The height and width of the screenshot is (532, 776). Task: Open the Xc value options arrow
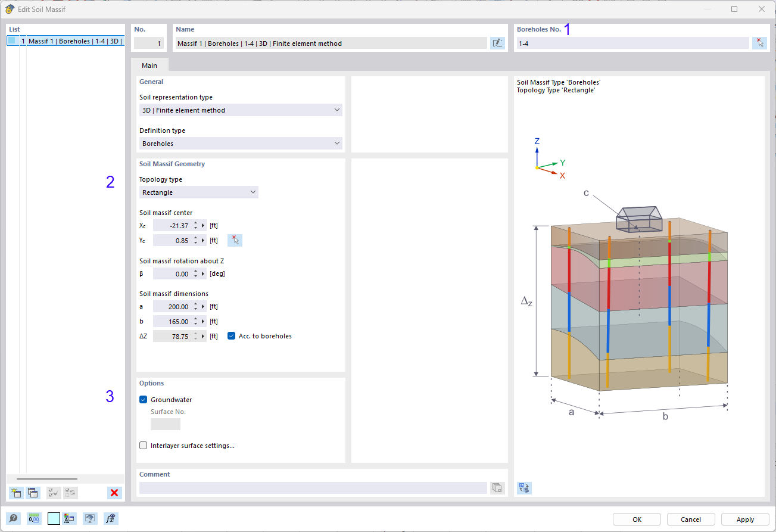point(203,225)
